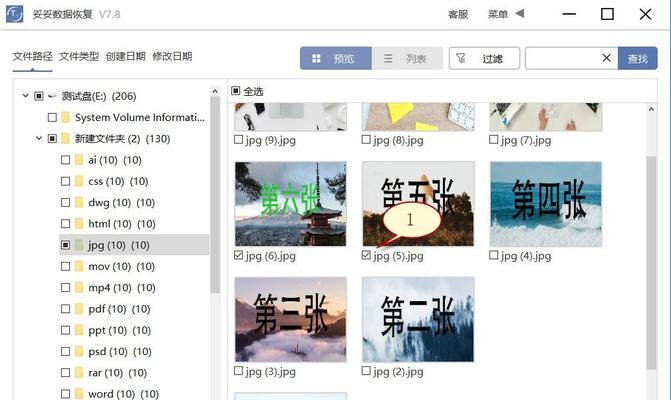
Task: Check the jpg (2).jpg checkbox
Action: [366, 371]
